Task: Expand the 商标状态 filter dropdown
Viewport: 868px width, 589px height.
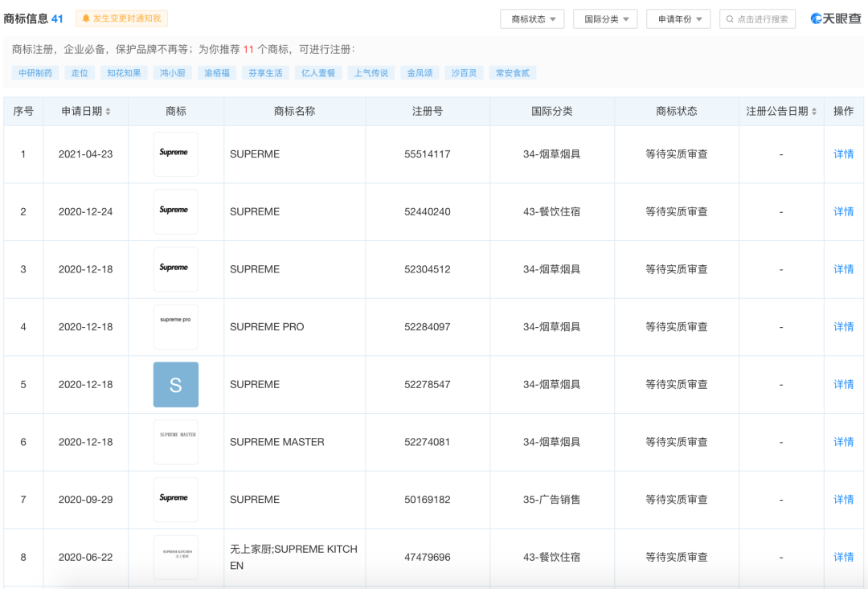Action: [x=532, y=19]
